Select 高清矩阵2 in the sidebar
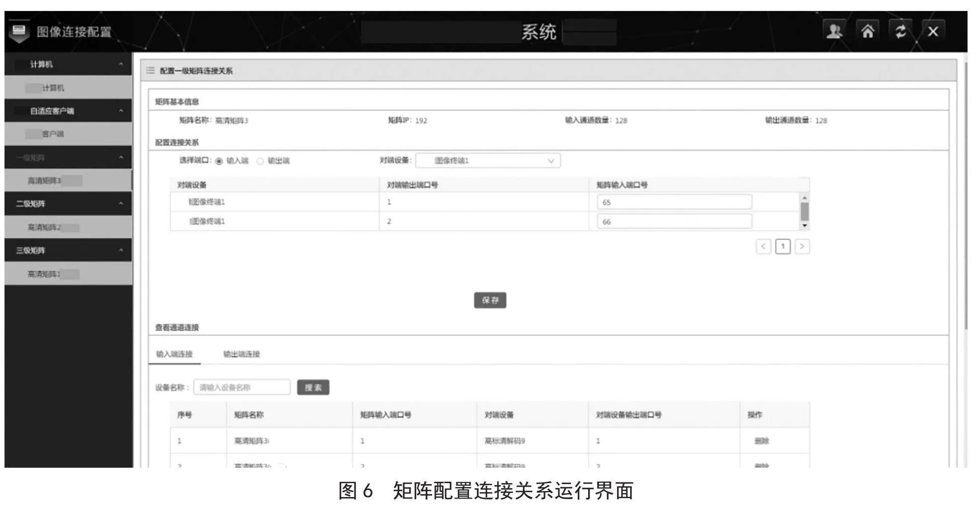 [69, 227]
